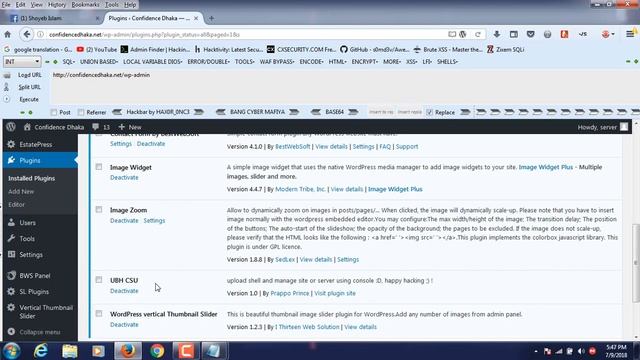640x360 pixels.
Task: Click the New button in admin bar
Action: pos(130,127)
